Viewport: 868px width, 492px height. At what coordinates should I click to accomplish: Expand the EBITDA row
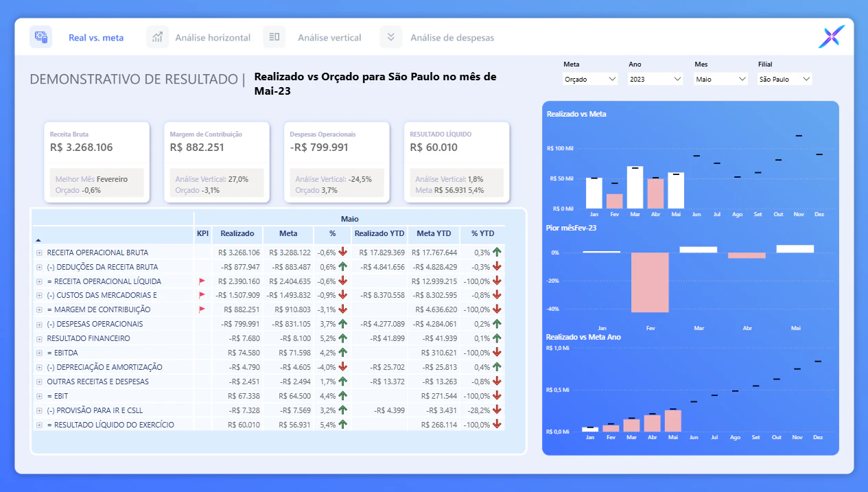click(x=40, y=353)
